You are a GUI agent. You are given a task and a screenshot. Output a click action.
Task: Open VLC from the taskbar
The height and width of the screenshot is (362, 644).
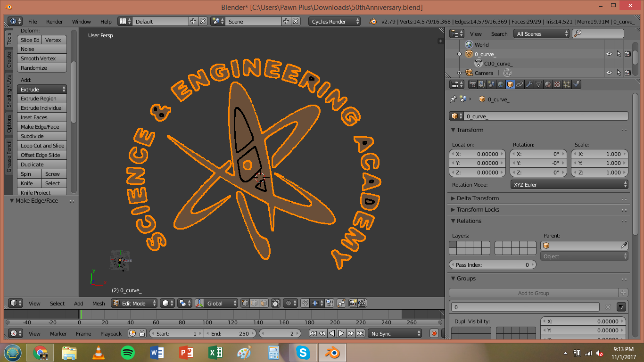(x=98, y=352)
